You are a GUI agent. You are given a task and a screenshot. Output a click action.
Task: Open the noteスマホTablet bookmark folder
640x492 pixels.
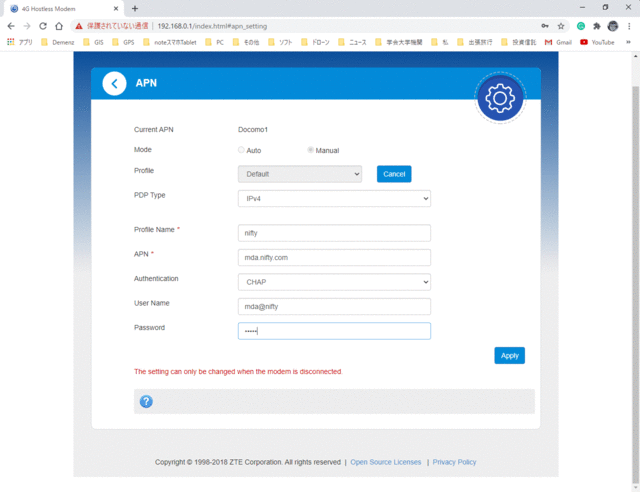click(170, 42)
